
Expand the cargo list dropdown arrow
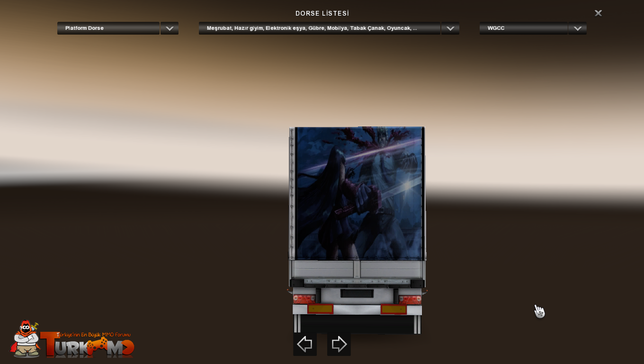(x=450, y=28)
